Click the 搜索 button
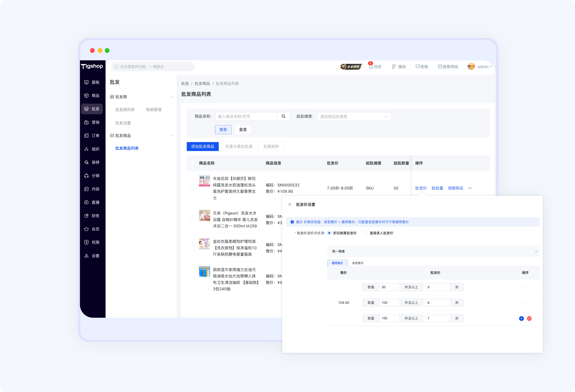 (x=223, y=130)
